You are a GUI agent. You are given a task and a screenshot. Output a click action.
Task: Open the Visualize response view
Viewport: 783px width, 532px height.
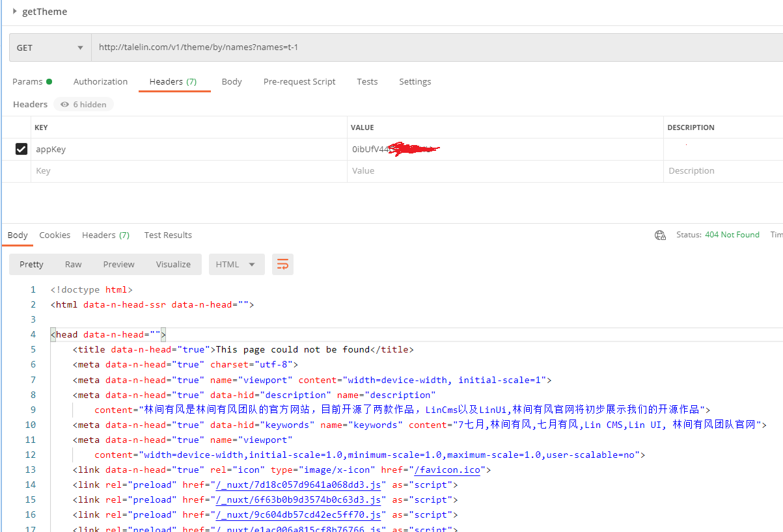click(173, 264)
